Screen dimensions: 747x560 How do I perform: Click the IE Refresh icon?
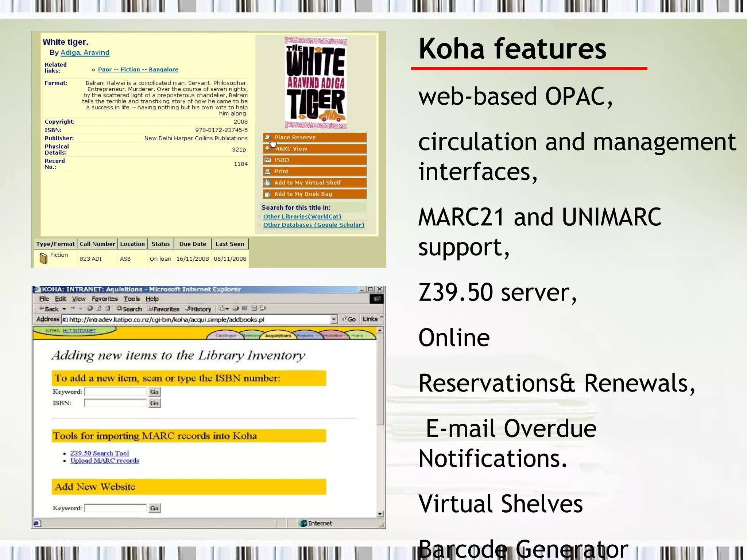(98, 308)
